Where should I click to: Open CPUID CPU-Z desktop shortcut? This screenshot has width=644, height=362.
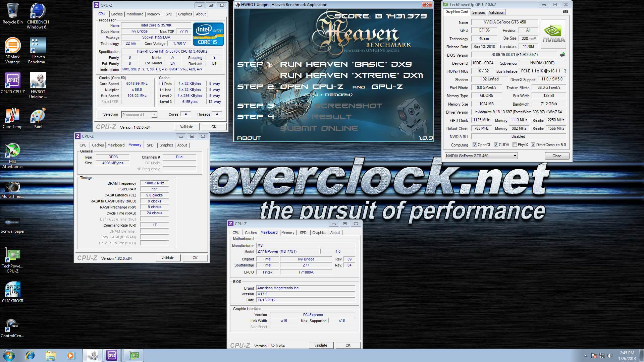tap(13, 83)
